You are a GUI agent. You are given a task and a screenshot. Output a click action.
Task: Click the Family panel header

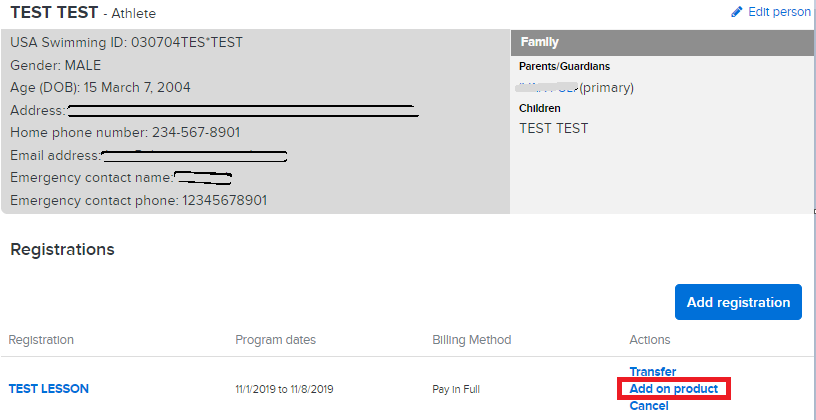[x=661, y=42]
